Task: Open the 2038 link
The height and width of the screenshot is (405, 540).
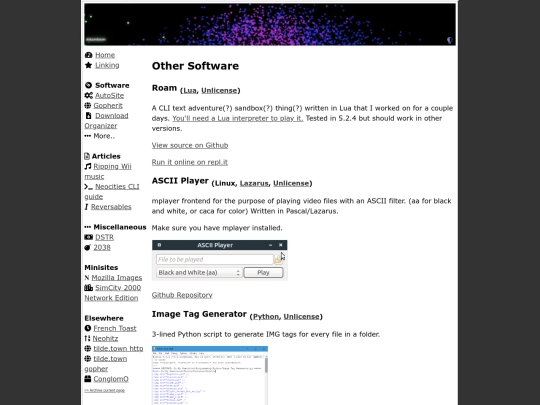Action: (x=102, y=247)
